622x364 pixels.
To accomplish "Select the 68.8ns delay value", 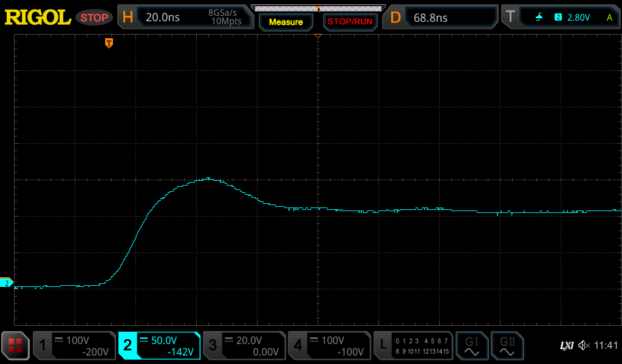I will (431, 18).
